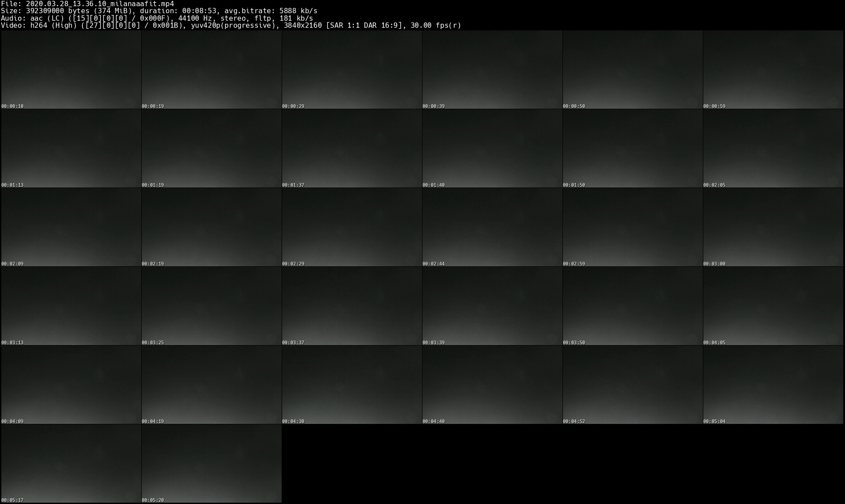The width and height of the screenshot is (845, 504).
Task: Click the Video line with h264 (High)
Action: 231,26
